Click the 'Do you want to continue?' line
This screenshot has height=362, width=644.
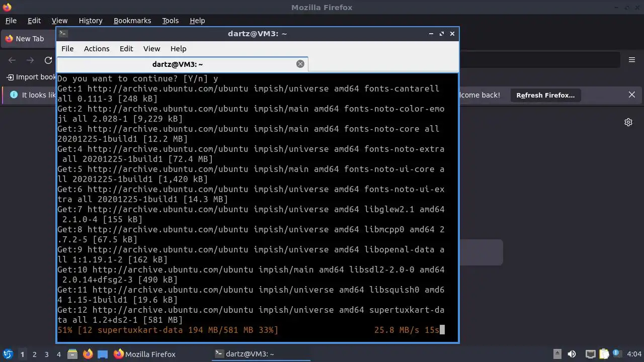(x=138, y=78)
